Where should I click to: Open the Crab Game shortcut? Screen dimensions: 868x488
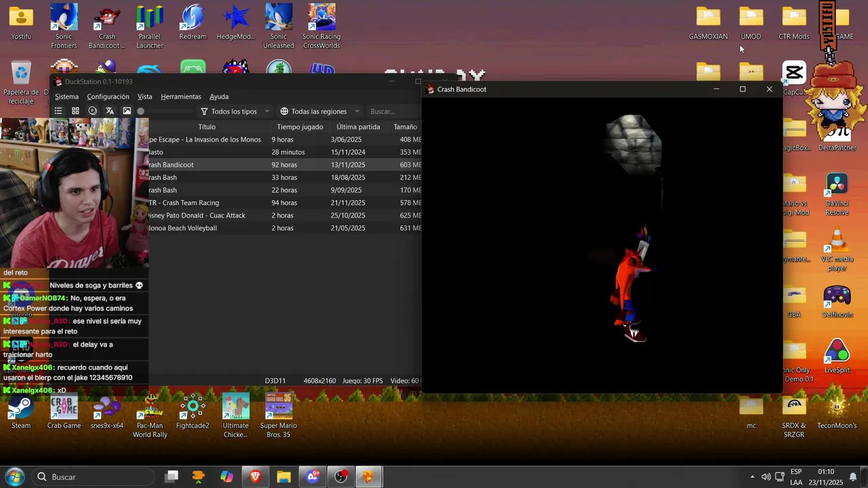(64, 412)
